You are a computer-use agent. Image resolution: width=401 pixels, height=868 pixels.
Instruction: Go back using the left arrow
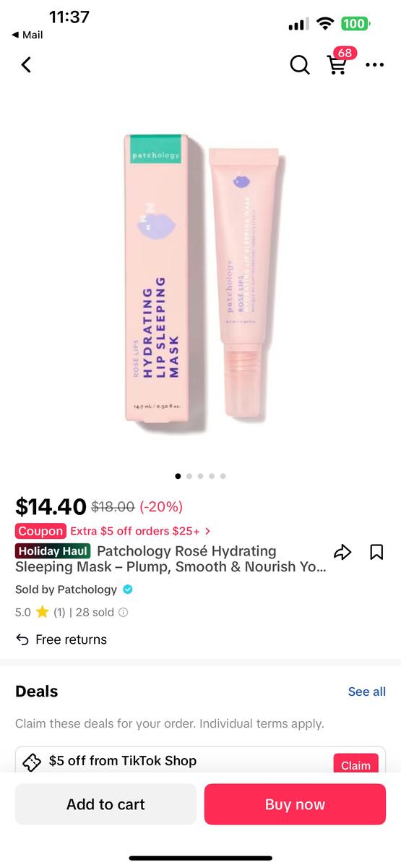pos(26,64)
